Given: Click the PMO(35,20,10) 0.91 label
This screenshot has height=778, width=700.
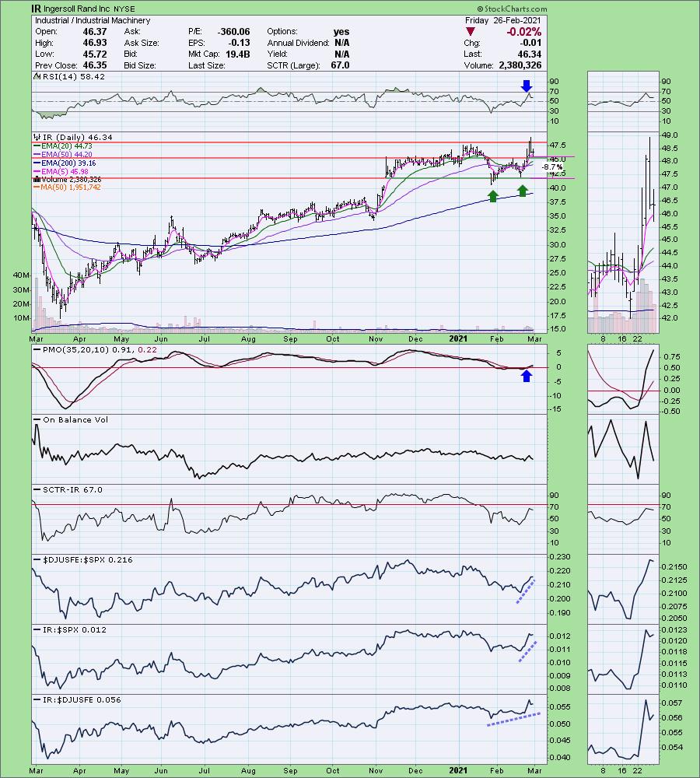Looking at the screenshot, I should click(88, 350).
